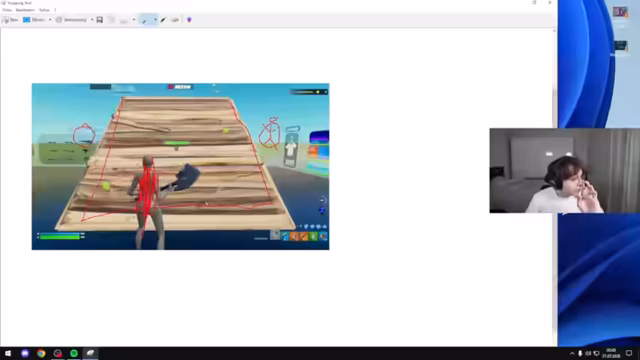The image size is (640, 360).
Task: Click the captured game screenshot image
Action: coord(180,167)
